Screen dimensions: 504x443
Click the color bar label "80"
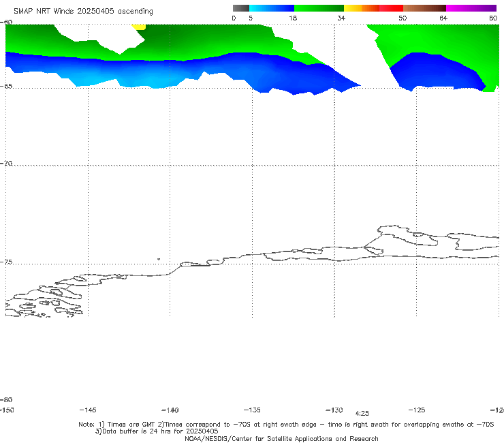[493, 18]
